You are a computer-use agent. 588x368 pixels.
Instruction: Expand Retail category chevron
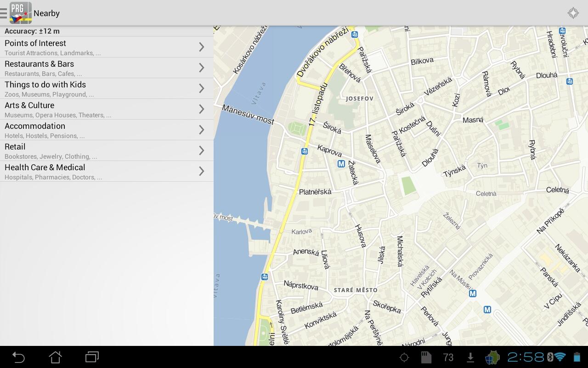tap(201, 150)
